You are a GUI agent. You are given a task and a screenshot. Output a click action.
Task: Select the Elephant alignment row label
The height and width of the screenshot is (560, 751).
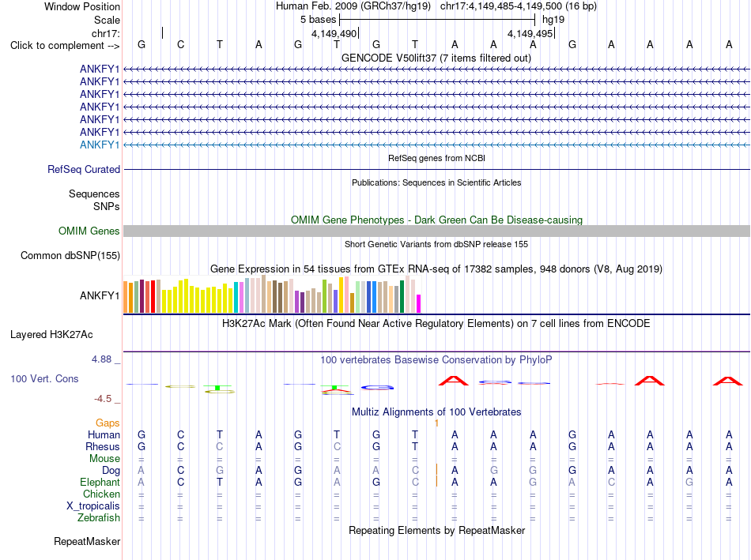click(100, 483)
